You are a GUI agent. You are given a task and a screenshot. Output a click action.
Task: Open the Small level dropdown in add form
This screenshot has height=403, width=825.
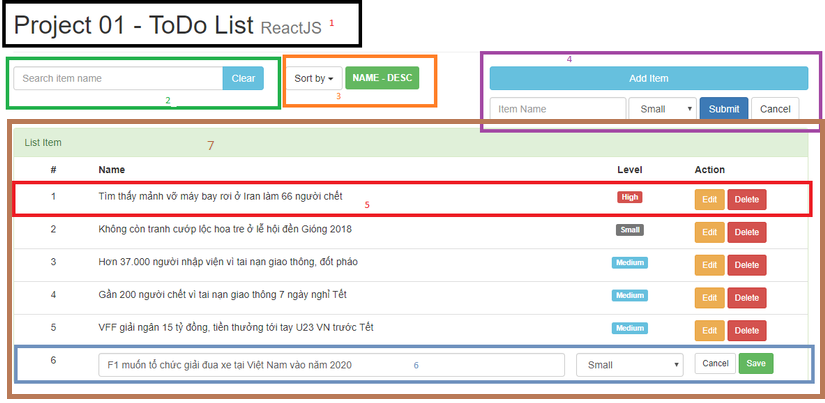[663, 109]
